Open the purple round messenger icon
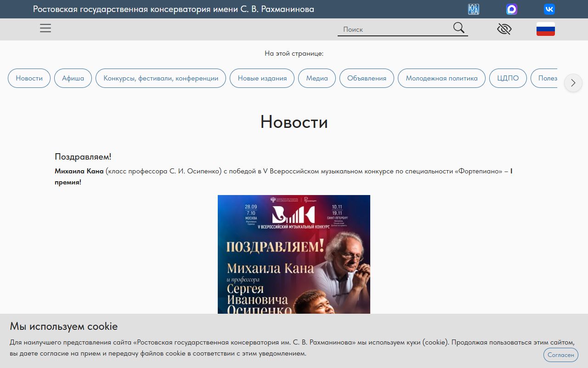 pyautogui.click(x=512, y=9)
